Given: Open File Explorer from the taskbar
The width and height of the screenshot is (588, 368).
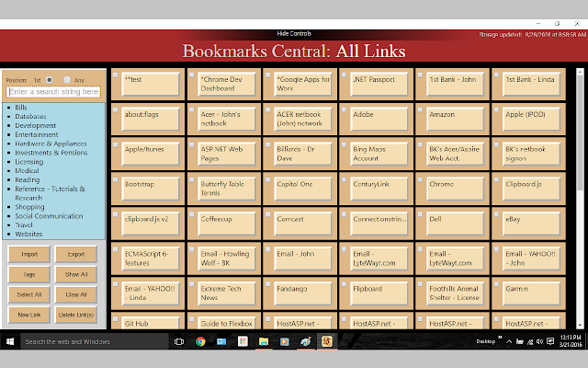Looking at the screenshot, I should click(x=264, y=341).
